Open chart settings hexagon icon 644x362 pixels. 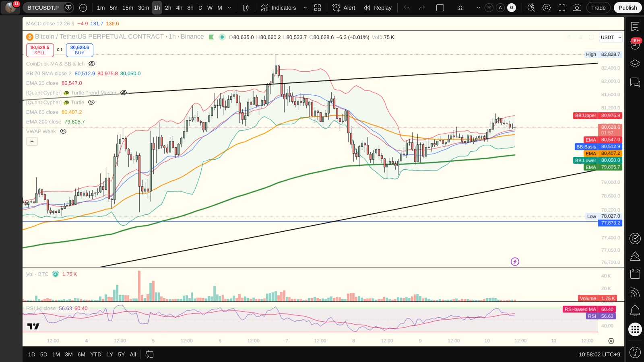[547, 8]
